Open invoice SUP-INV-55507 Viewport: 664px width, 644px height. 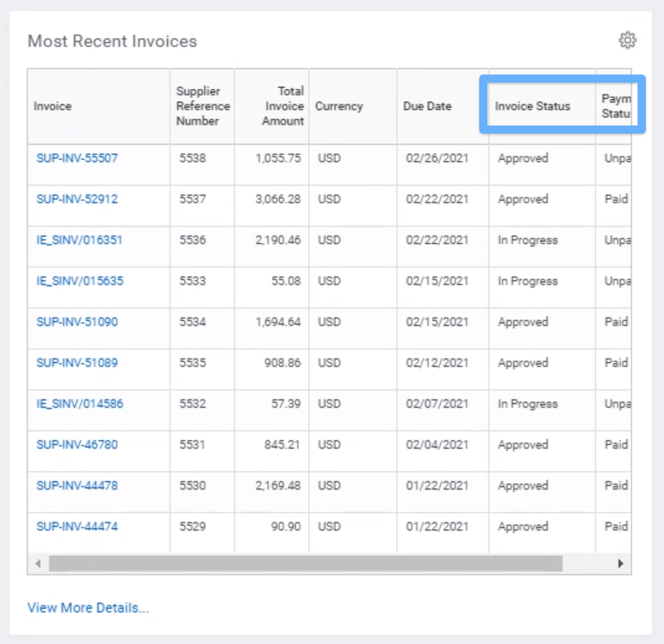[x=77, y=158]
